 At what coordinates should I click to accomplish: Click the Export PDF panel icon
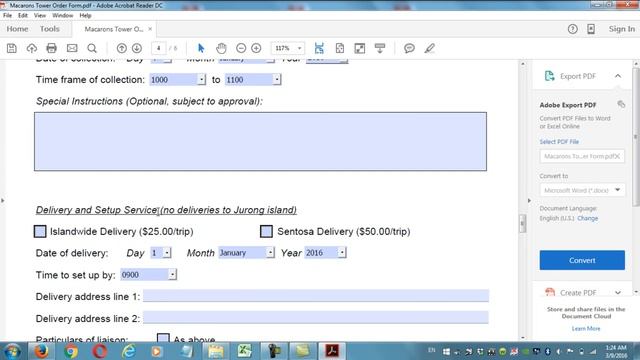(x=549, y=76)
